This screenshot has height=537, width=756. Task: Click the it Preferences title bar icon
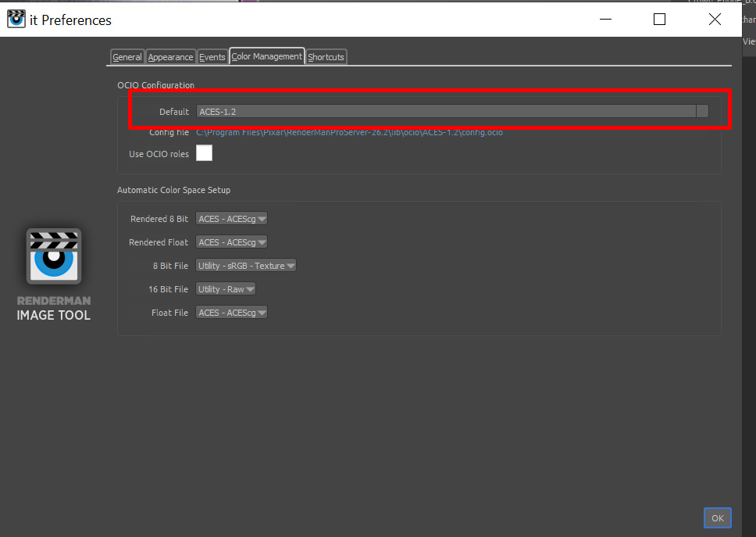click(16, 20)
